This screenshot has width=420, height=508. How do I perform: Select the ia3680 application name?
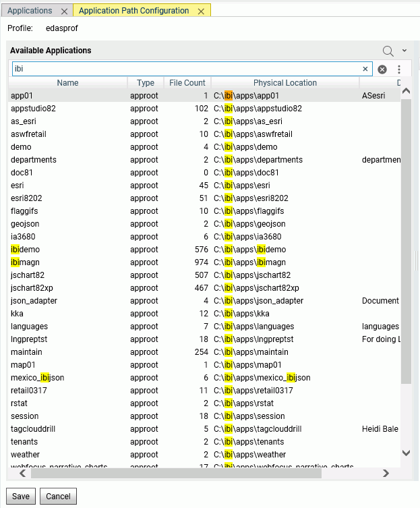point(23,237)
